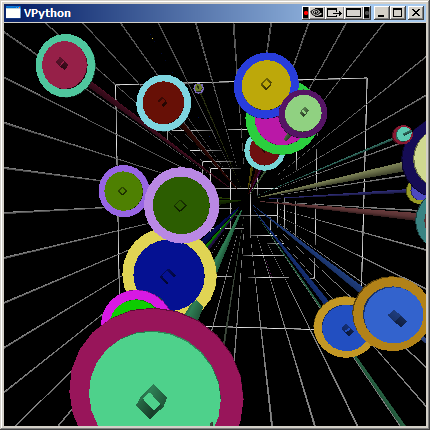Image resolution: width=430 pixels, height=430 pixels.
Task: Click the dark red disc with cyan ring
Action: (x=163, y=103)
